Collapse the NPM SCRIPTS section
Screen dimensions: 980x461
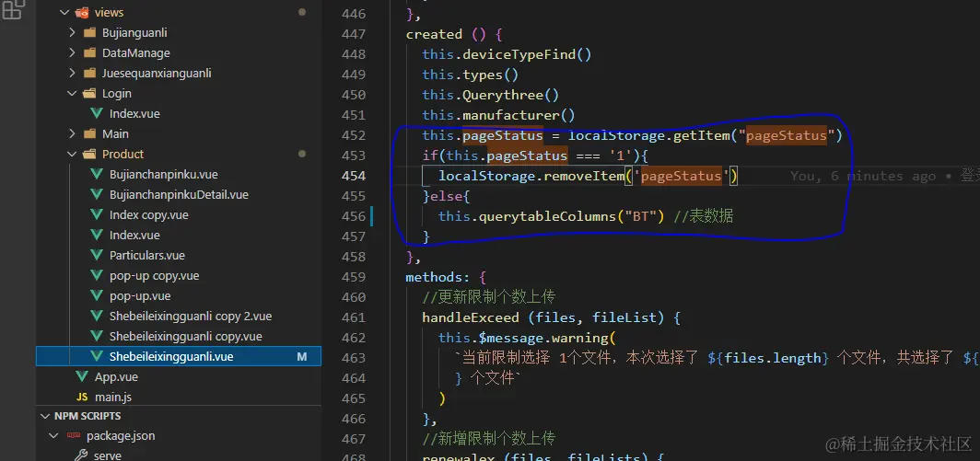pyautogui.click(x=45, y=416)
